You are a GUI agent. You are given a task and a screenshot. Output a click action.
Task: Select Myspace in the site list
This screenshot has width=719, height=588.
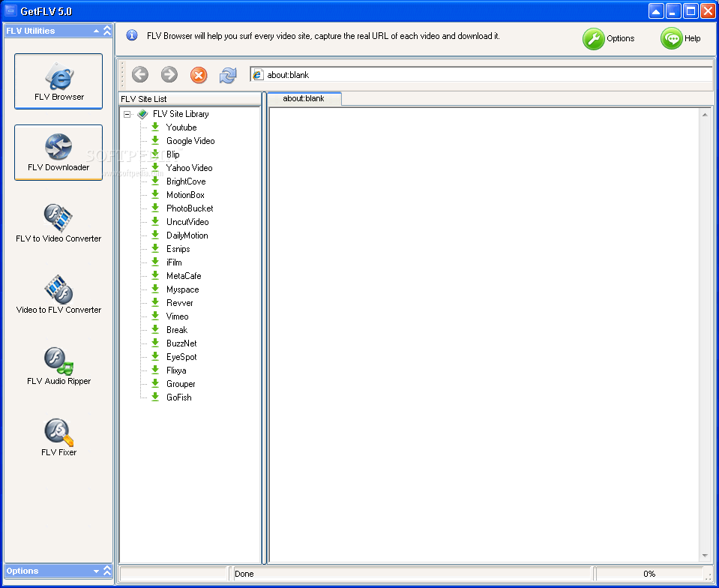point(182,289)
